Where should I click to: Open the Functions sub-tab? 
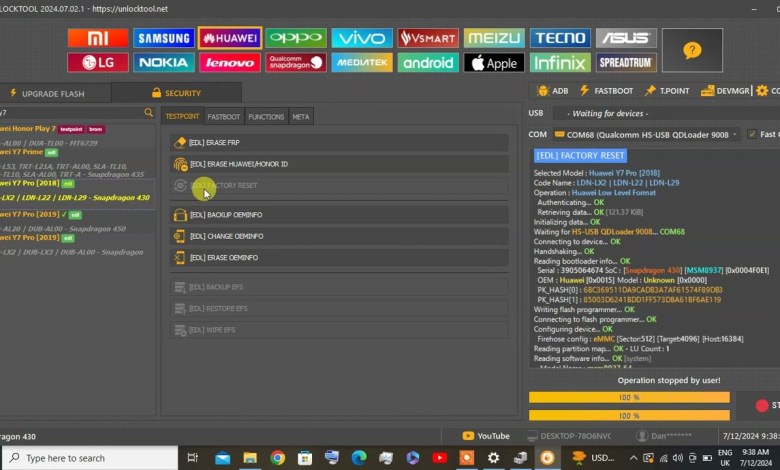pyautogui.click(x=266, y=116)
